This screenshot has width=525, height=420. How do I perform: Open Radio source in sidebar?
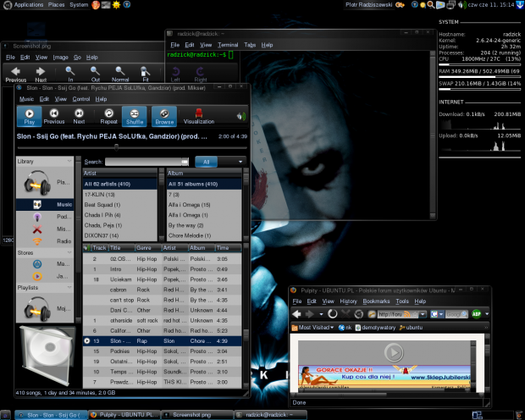coord(45,241)
